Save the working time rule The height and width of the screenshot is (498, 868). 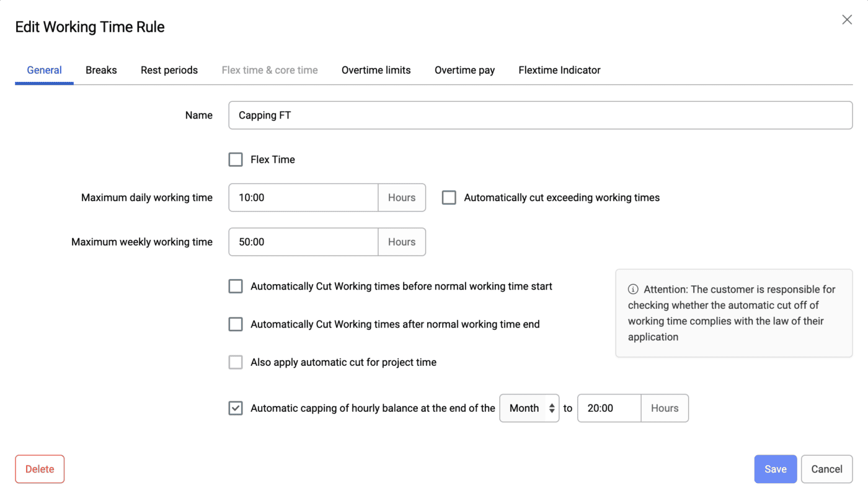775,469
